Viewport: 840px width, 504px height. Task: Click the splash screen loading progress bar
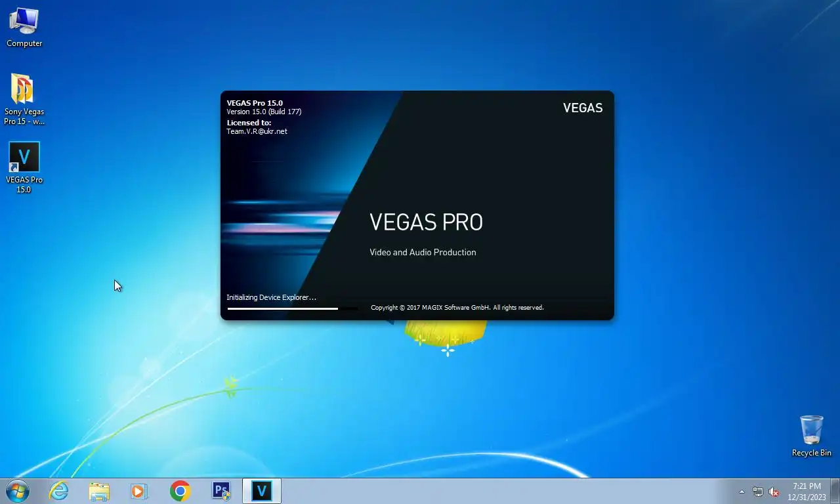point(292,308)
